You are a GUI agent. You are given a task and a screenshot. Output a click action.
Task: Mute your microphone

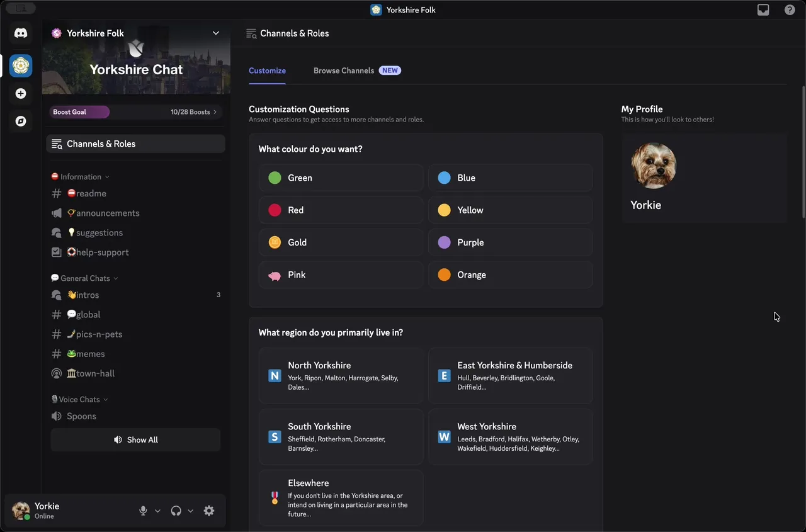tap(143, 511)
